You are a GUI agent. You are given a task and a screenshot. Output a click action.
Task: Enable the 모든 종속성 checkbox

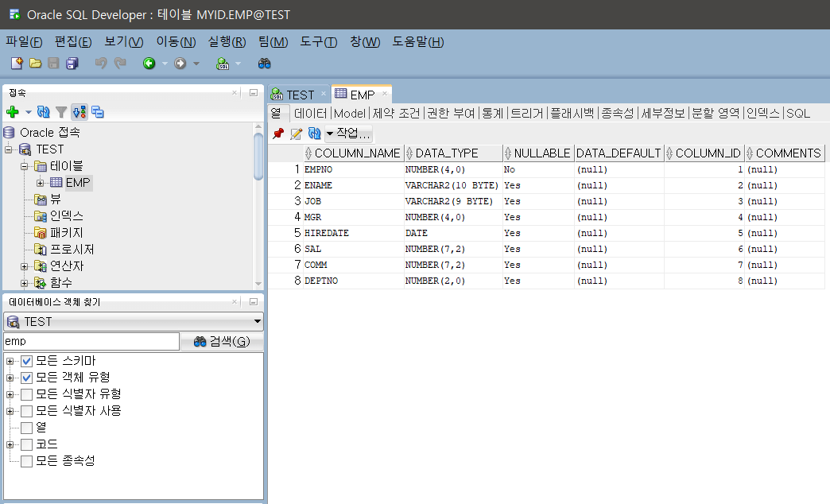click(x=26, y=461)
